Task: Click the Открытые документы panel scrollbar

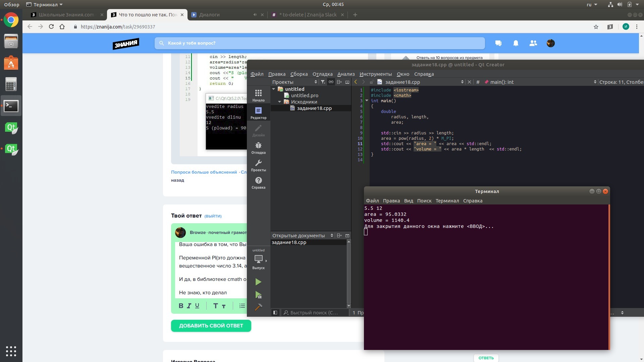Action: (x=349, y=274)
